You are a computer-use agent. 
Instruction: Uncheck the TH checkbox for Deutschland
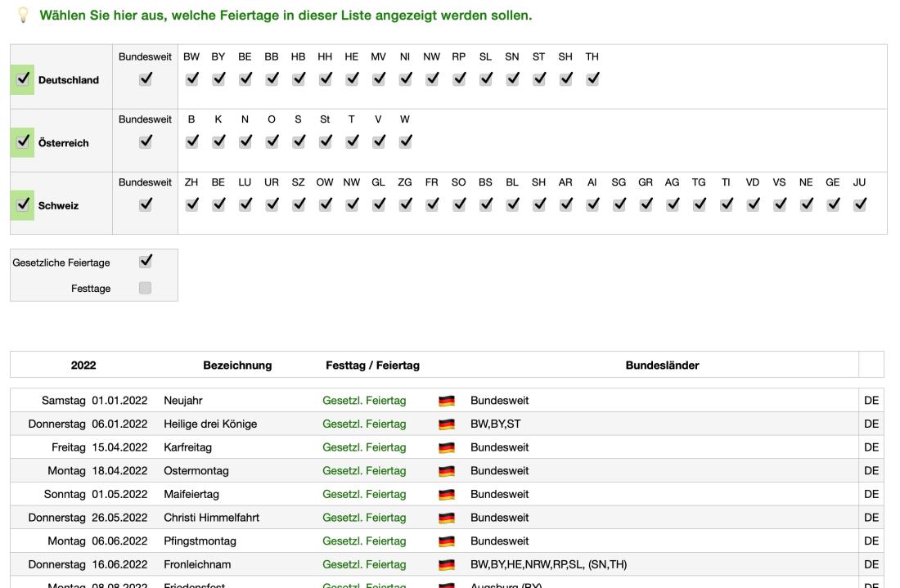[592, 79]
